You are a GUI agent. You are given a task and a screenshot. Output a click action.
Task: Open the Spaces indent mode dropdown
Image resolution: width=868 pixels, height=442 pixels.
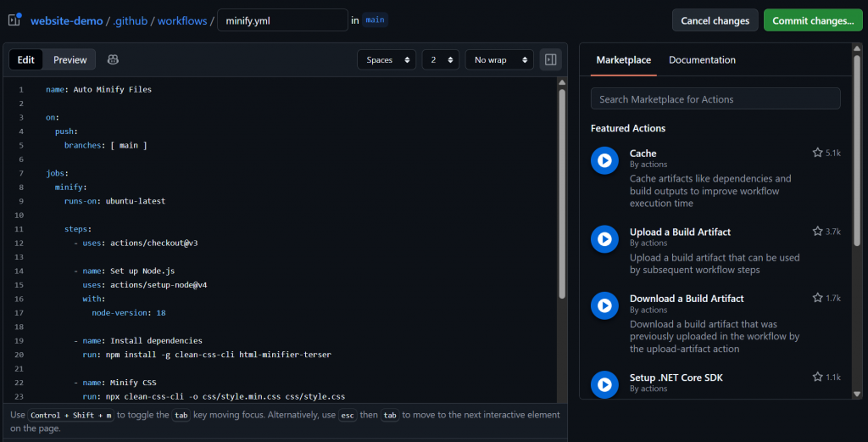pos(387,59)
